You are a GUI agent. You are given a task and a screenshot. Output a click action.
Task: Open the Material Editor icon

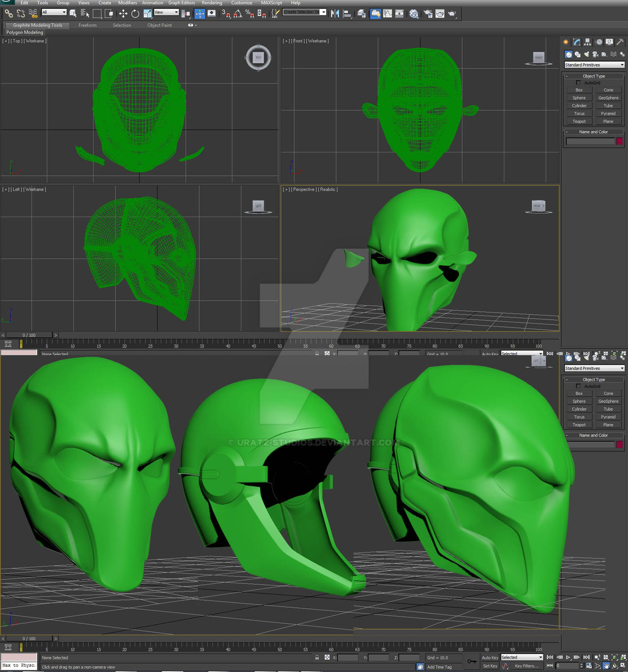(x=414, y=13)
